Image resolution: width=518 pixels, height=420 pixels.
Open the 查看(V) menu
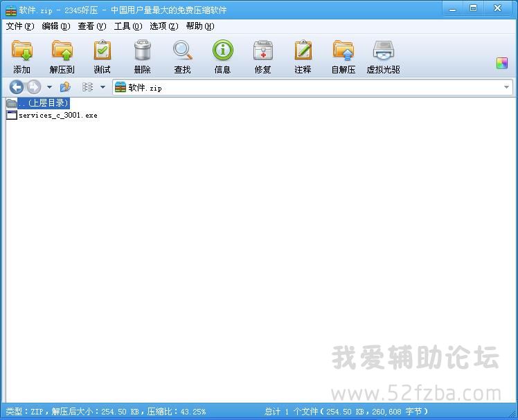(x=92, y=26)
